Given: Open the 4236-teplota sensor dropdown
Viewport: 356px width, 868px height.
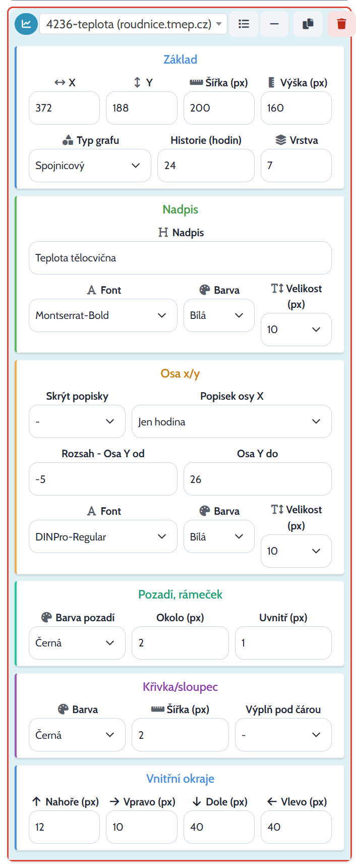Looking at the screenshot, I should pyautogui.click(x=134, y=24).
